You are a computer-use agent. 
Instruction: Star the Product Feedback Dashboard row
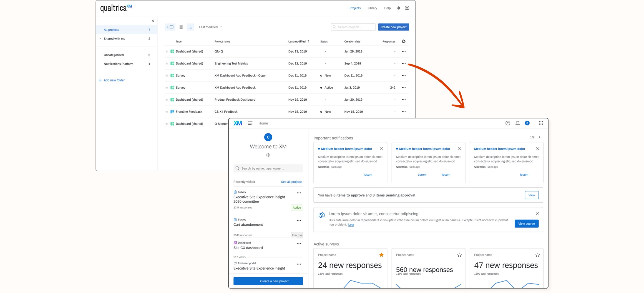(x=167, y=100)
